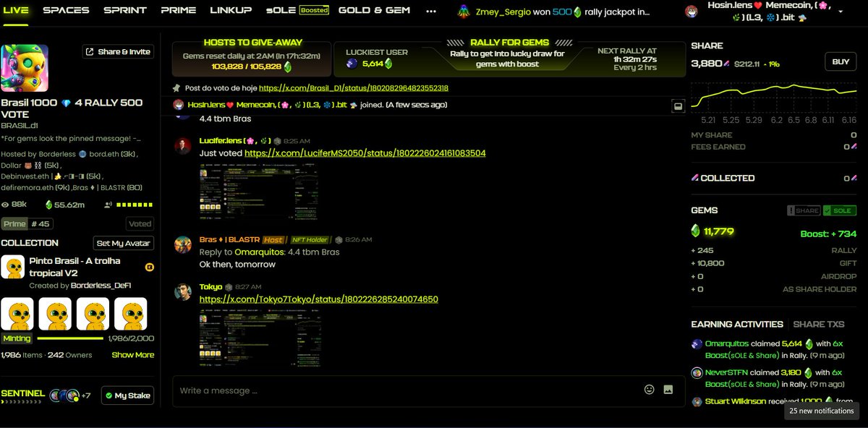Go to the LIVE tab

14,10
